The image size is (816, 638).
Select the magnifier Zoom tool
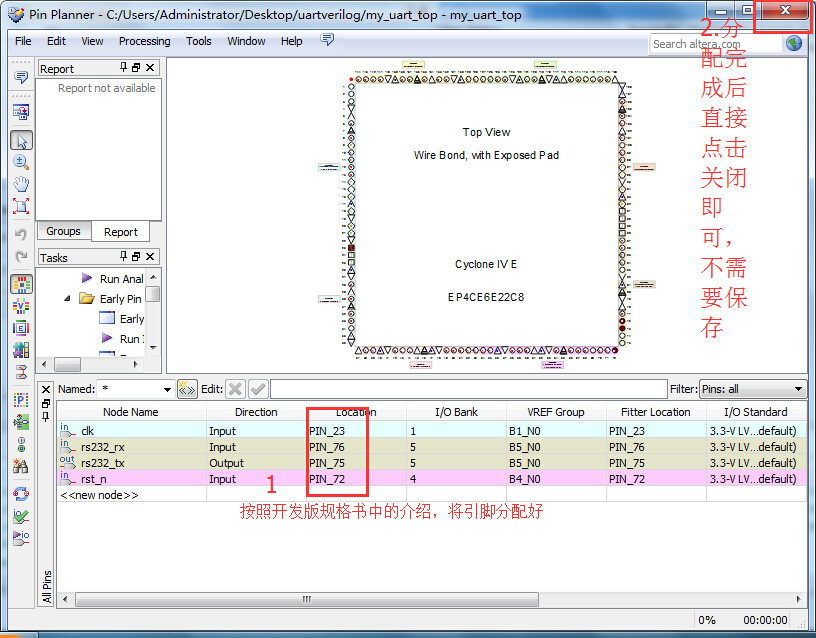21,162
